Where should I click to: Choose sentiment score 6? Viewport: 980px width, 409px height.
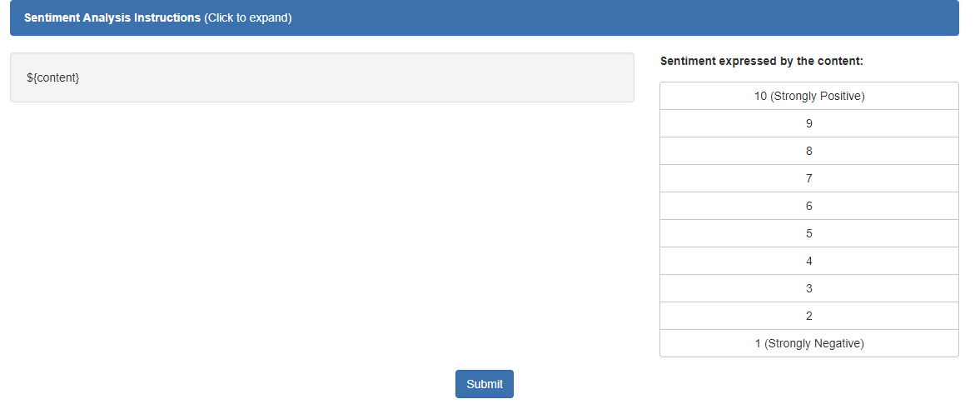click(x=808, y=206)
